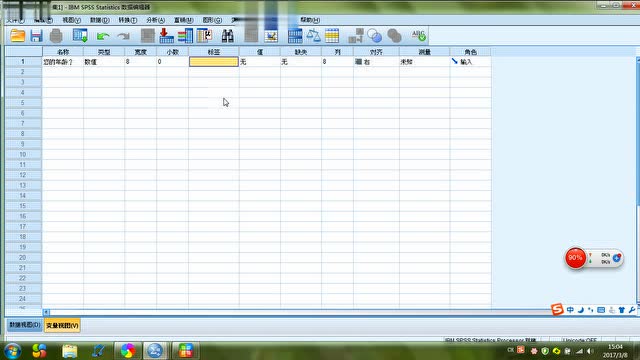Image resolution: width=640 pixels, height=360 pixels.
Task: Click the colorful pinwheel taskbar icon
Action: tap(128, 351)
